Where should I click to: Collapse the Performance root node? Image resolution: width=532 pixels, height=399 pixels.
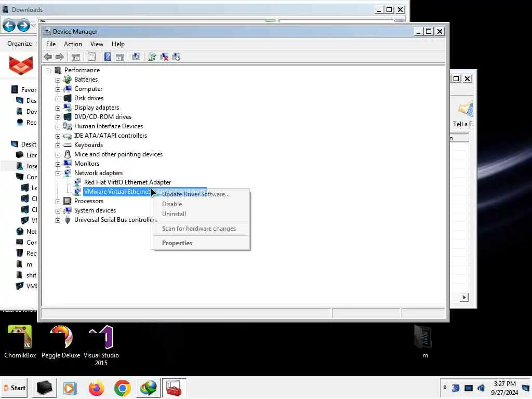coord(48,71)
